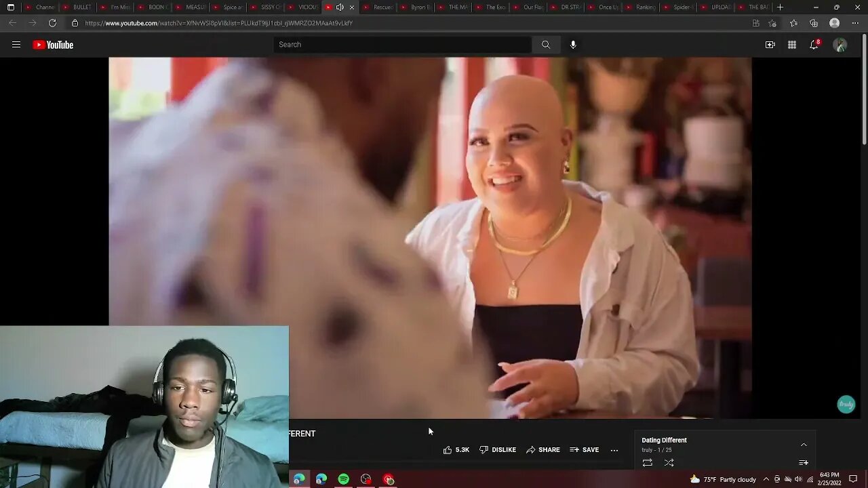Image resolution: width=868 pixels, height=488 pixels.
Task: Click the video player to pause playback
Action: tap(430, 237)
